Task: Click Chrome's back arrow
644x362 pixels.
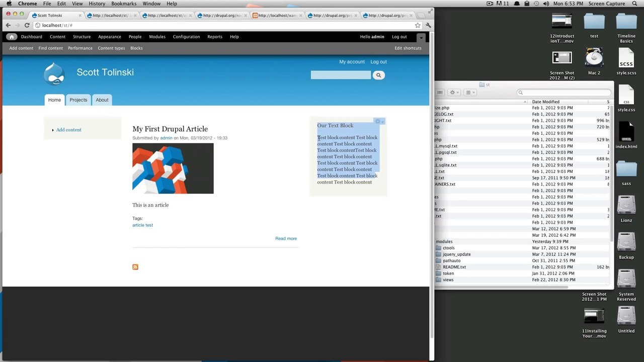Action: tap(8, 25)
